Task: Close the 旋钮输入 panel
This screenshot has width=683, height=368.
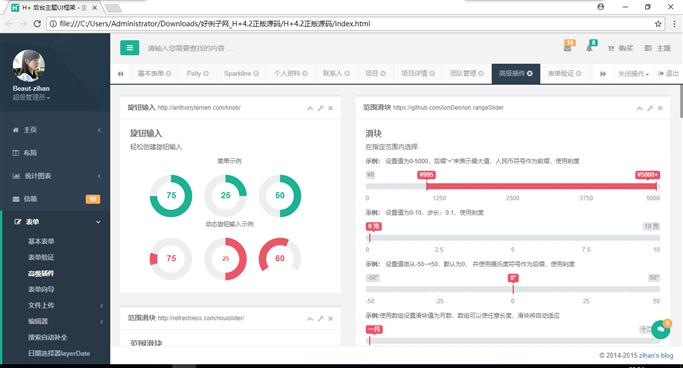Action: (331, 108)
